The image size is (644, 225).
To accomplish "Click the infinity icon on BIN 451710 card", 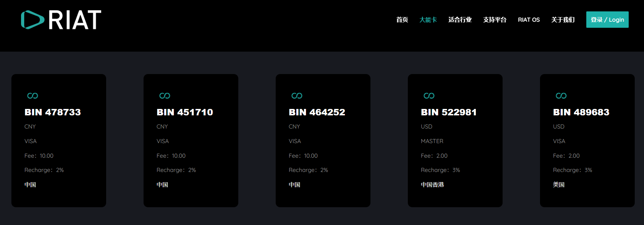I will click(165, 96).
